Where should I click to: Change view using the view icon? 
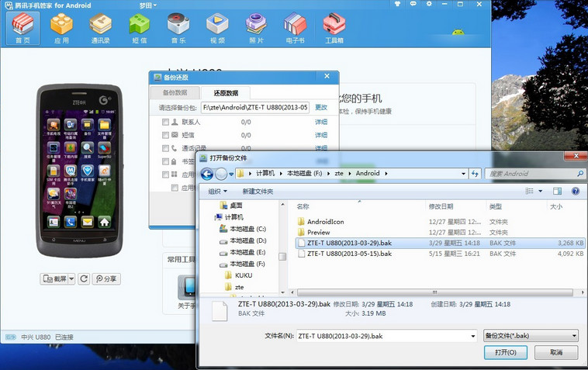tap(530, 191)
